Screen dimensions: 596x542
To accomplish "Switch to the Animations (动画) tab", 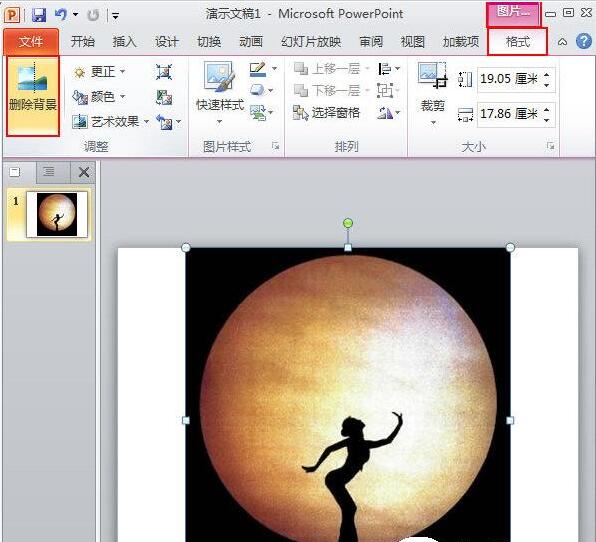I will point(251,41).
